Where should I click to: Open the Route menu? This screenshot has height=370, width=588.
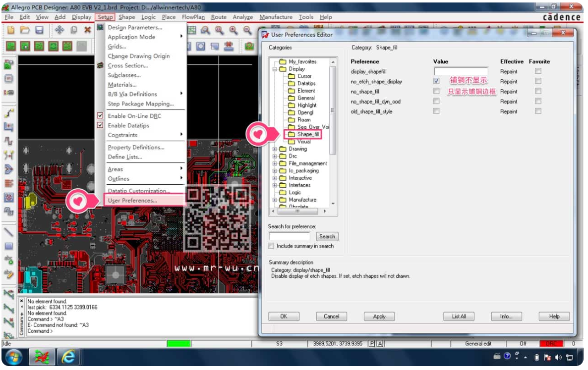tap(219, 17)
